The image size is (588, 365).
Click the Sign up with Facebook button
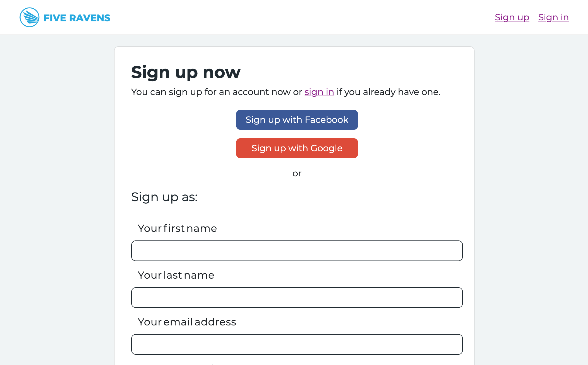[x=297, y=120]
